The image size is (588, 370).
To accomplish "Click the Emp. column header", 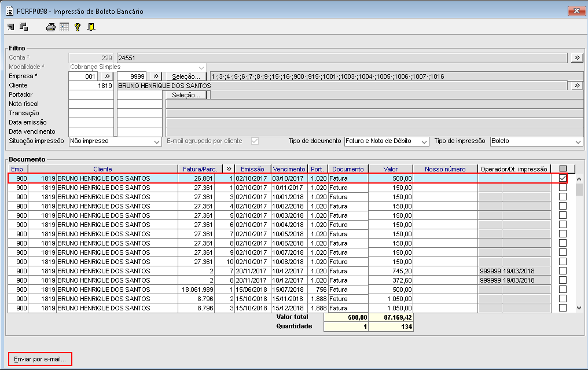I will click(x=18, y=169).
